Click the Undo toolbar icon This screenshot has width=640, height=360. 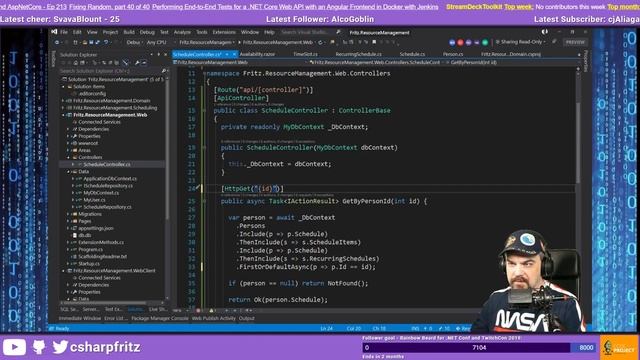[106, 42]
